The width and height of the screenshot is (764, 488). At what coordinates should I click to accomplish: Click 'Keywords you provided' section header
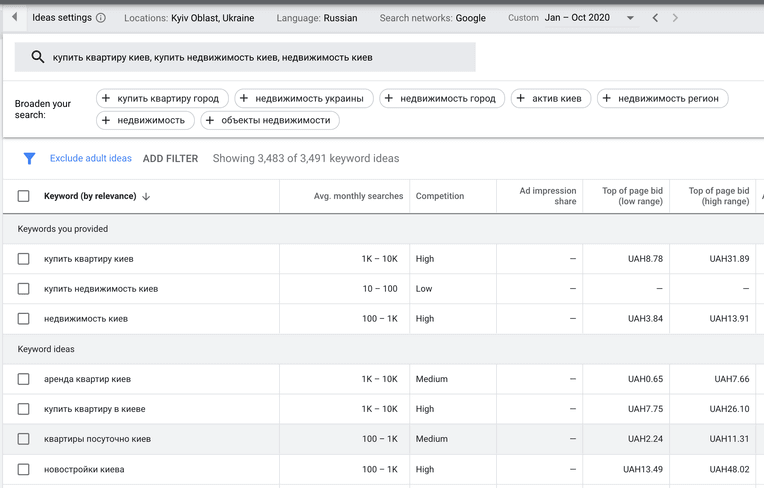(62, 229)
